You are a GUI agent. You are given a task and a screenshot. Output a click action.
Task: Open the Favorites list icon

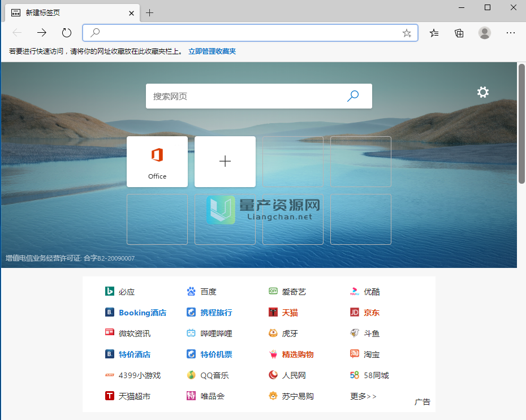coord(434,33)
